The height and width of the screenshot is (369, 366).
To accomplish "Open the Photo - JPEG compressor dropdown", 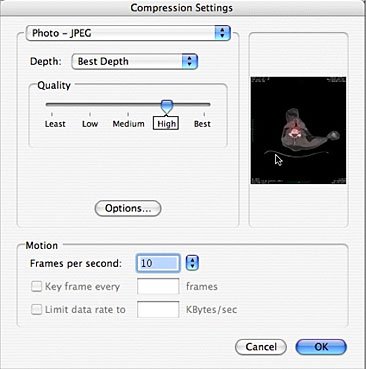I will click(x=128, y=33).
